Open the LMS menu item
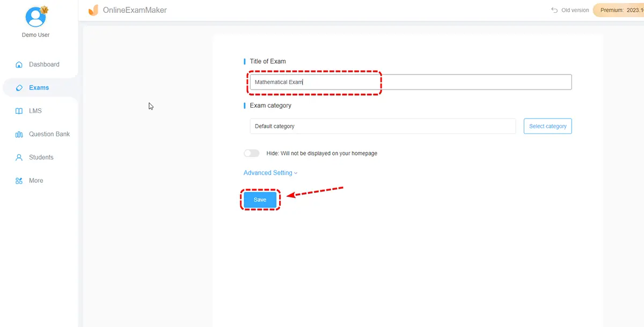The width and height of the screenshot is (644, 327). [x=35, y=111]
